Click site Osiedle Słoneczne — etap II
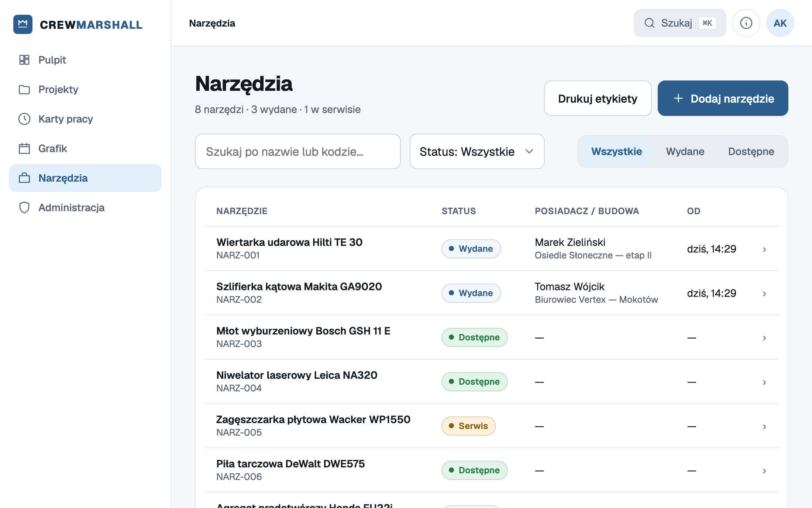Viewport: 812px width, 508px height. point(593,255)
